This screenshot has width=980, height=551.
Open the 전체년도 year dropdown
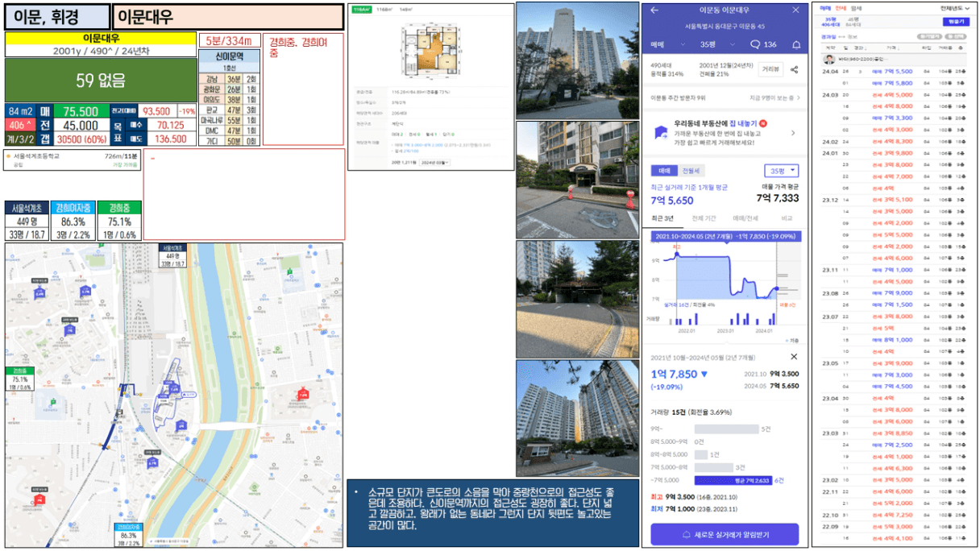tap(954, 7)
